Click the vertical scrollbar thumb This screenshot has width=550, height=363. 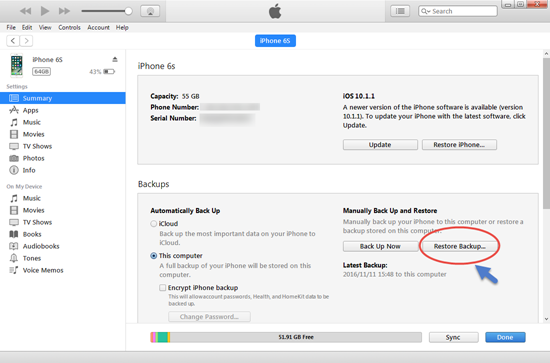[546, 133]
